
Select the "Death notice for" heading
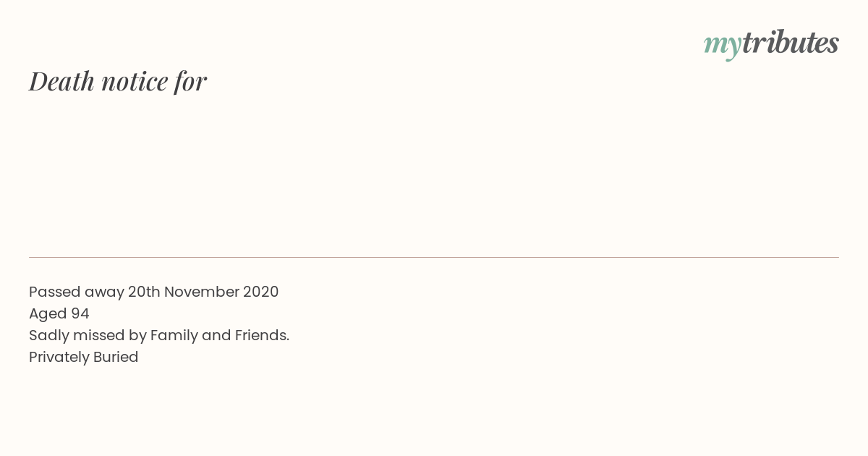[118, 81]
